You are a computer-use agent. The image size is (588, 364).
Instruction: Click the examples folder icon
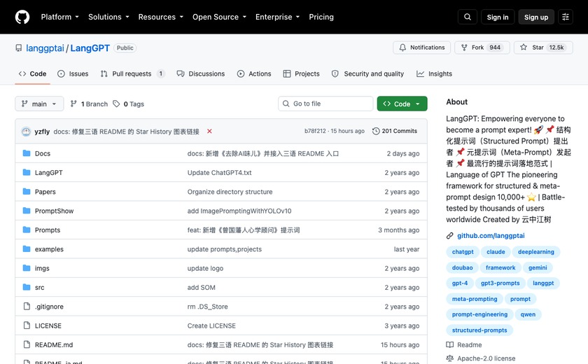tap(27, 249)
